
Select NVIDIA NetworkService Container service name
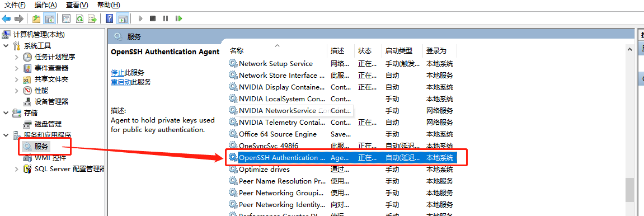[282, 110]
